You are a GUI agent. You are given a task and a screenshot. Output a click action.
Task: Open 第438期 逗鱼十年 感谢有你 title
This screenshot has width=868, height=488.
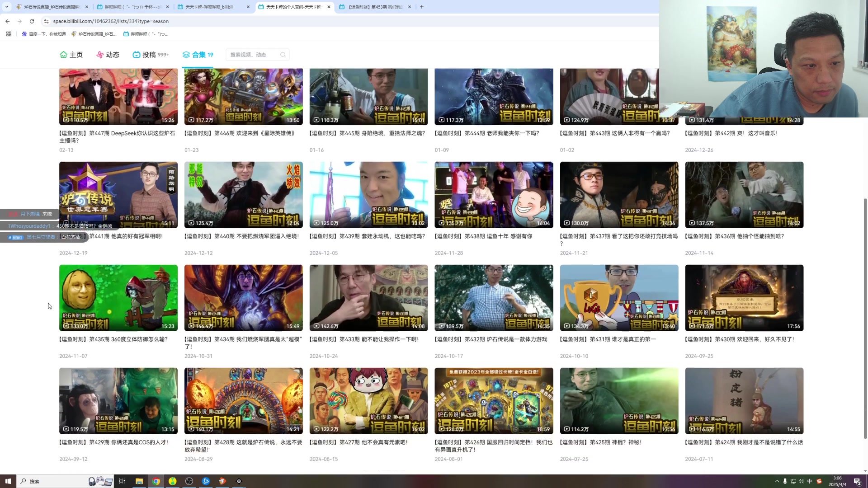[484, 236]
